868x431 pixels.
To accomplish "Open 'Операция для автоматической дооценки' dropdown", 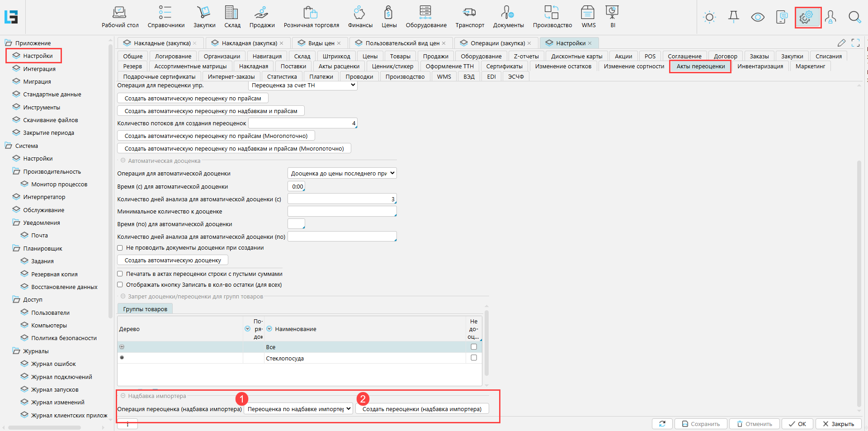I will tap(342, 173).
